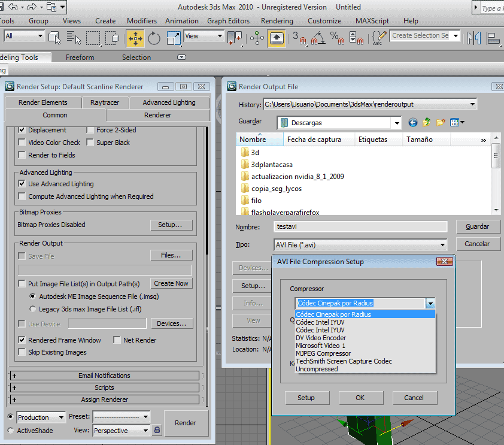This screenshot has height=445, width=504.
Task: Go back to last visited folder
Action: pos(413,122)
